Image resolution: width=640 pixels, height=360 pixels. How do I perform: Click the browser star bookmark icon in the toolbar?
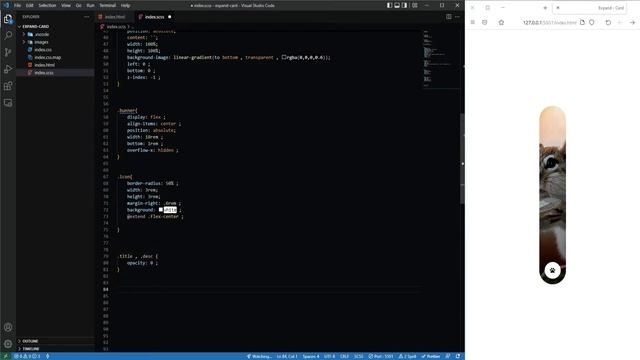[x=501, y=22]
